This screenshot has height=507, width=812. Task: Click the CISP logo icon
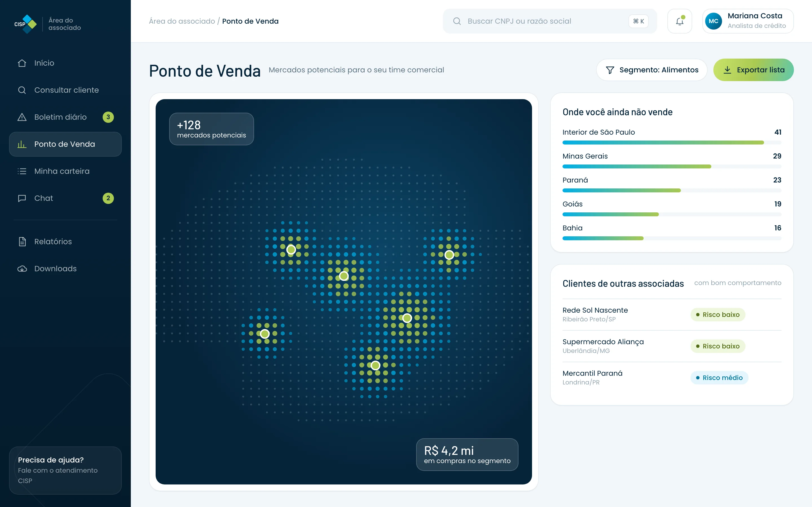[25, 24]
